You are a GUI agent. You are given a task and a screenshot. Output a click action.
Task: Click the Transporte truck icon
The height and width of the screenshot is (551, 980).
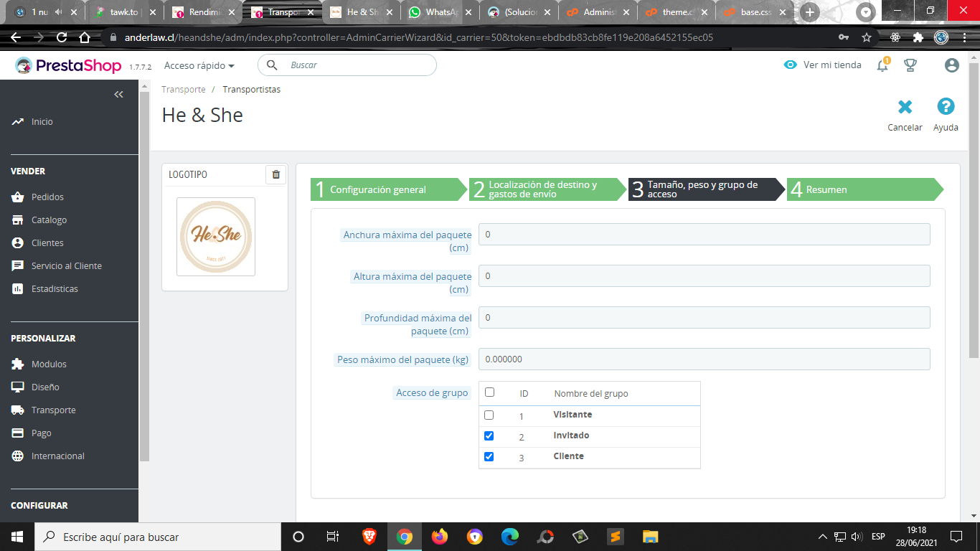[x=18, y=410]
